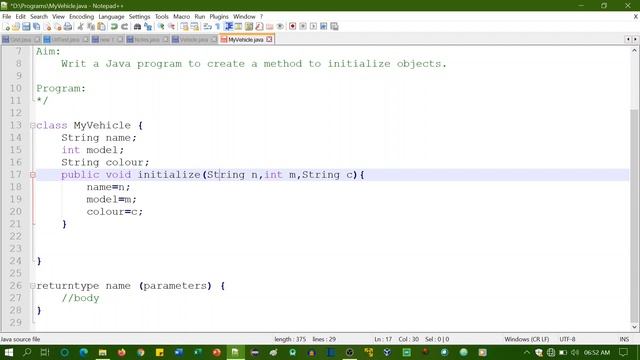
Task: Create a new file with the New icon
Action: point(6,27)
